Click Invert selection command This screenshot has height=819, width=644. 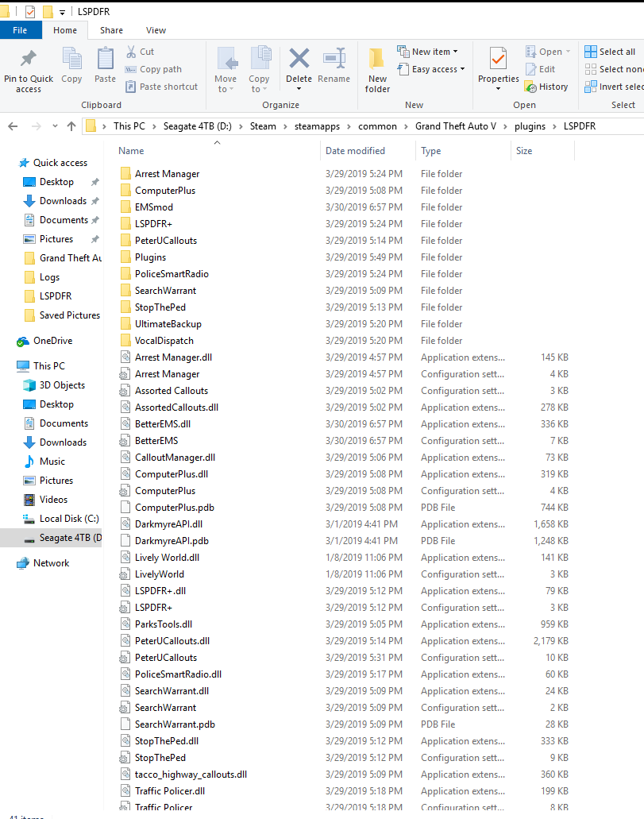(x=615, y=87)
